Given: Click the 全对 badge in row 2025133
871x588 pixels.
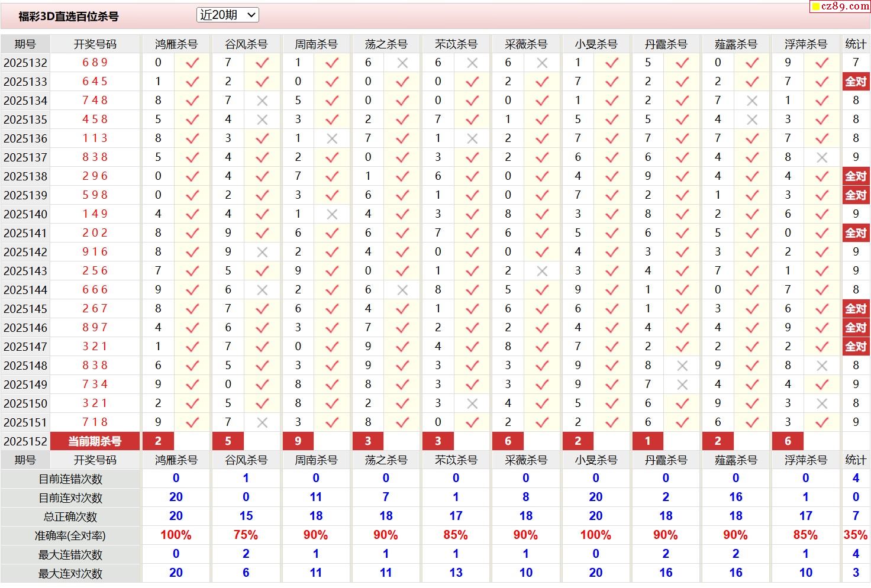Looking at the screenshot, I should pos(856,82).
